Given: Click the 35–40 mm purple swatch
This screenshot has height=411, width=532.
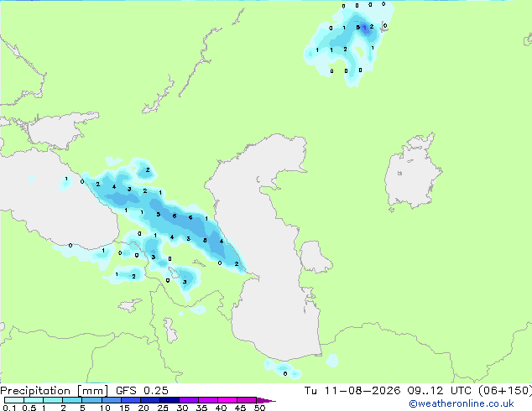Looking at the screenshot, I should tap(207, 400).
